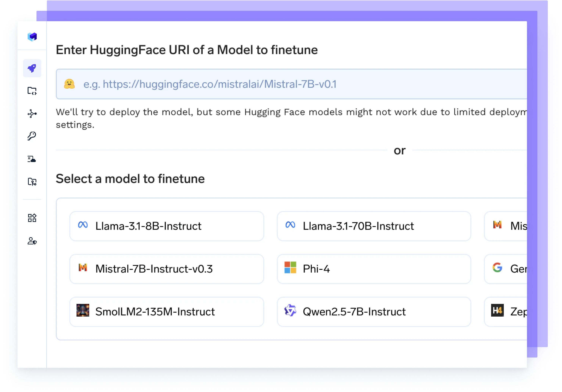The image size is (562, 392).
Task: Open the rocket launch sidebar icon
Action: click(x=32, y=68)
